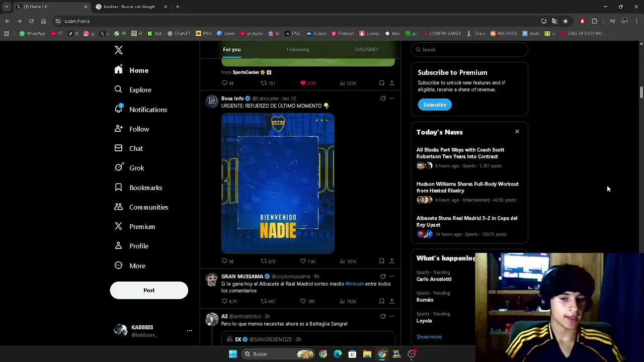This screenshot has height=362, width=644.
Task: Click the Search X input field
Action: tap(469, 49)
